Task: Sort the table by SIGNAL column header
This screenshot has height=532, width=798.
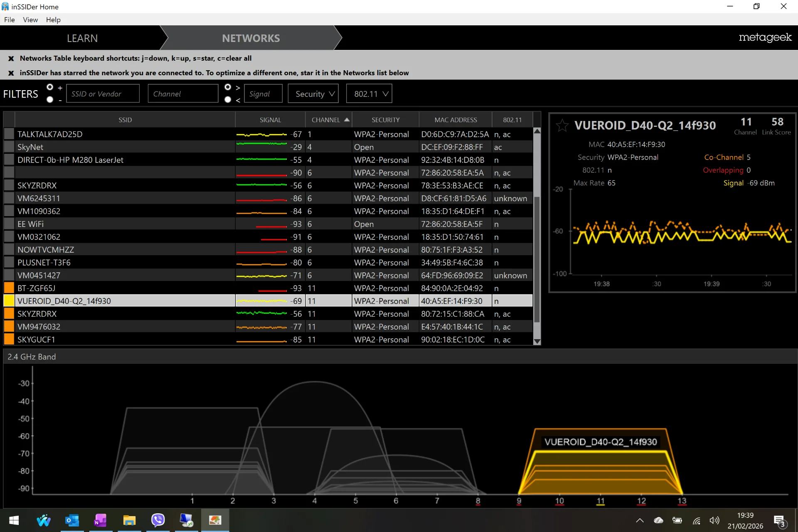Action: click(270, 120)
